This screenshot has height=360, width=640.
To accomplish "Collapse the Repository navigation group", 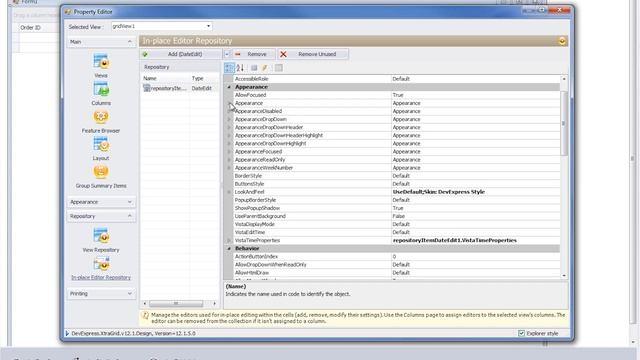I will pos(130,216).
